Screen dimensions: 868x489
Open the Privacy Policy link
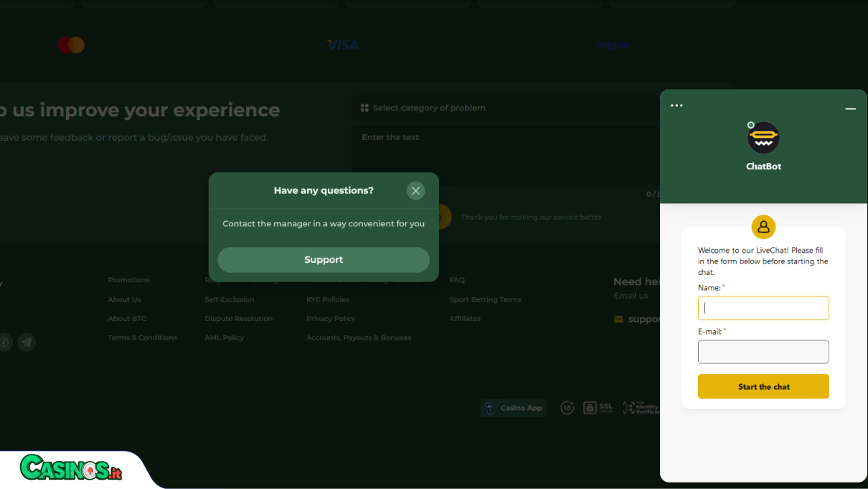tap(331, 319)
